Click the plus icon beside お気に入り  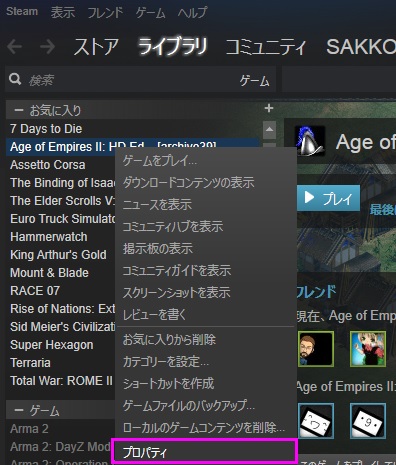[x=269, y=108]
